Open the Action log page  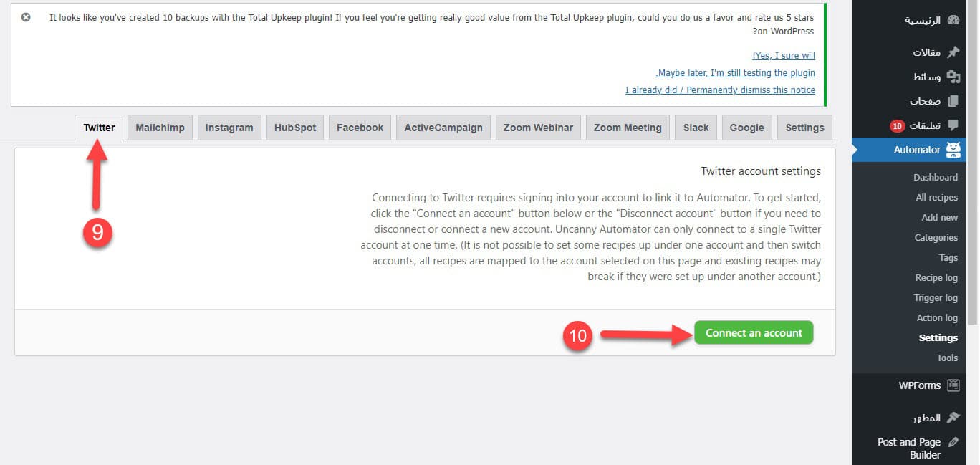coord(937,317)
